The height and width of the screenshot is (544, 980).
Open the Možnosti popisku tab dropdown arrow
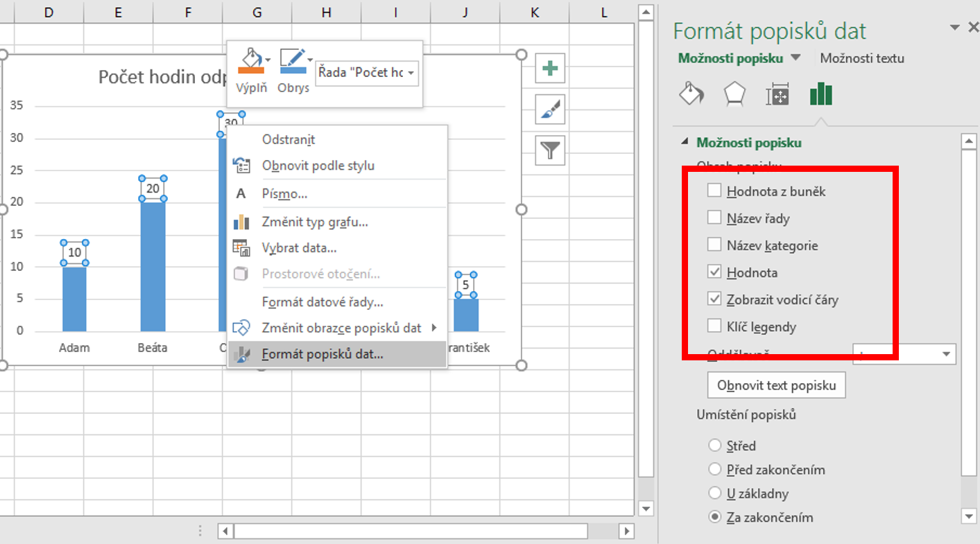click(x=796, y=58)
